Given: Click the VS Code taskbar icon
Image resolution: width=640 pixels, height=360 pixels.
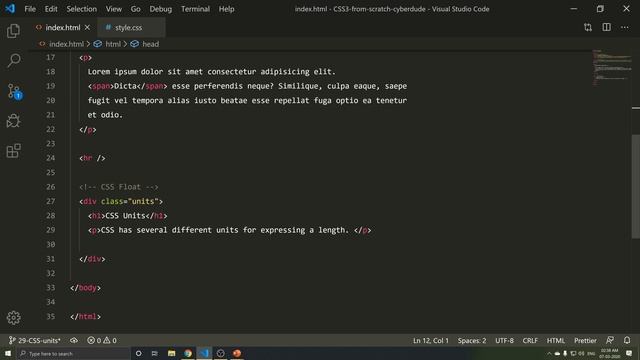Looking at the screenshot, I should 204,353.
